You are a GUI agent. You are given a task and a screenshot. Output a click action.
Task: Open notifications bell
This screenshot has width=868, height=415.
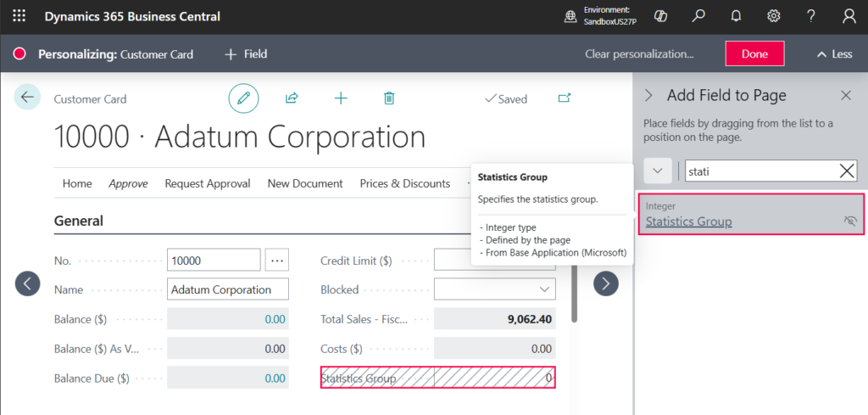736,16
